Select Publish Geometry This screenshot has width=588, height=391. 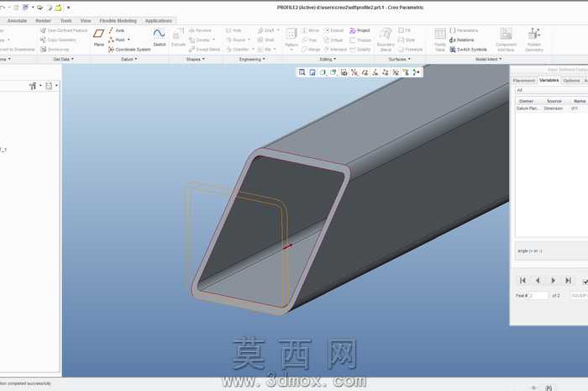click(x=534, y=39)
